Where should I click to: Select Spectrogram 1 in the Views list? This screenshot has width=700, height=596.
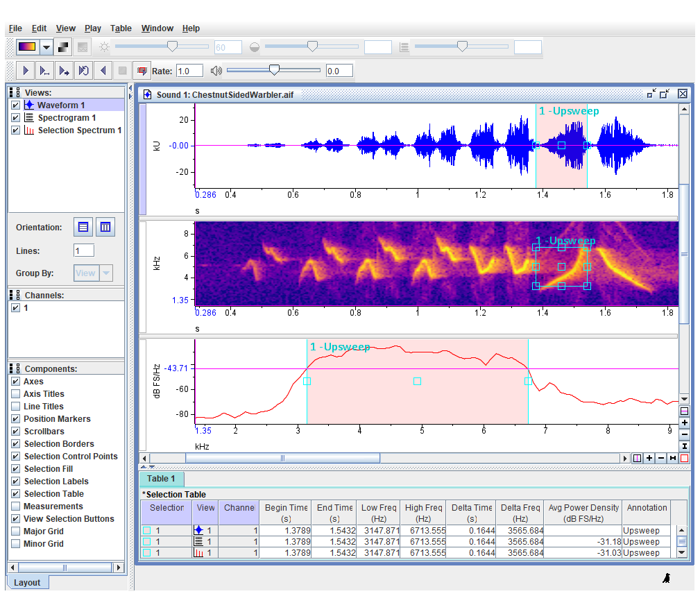coord(67,117)
